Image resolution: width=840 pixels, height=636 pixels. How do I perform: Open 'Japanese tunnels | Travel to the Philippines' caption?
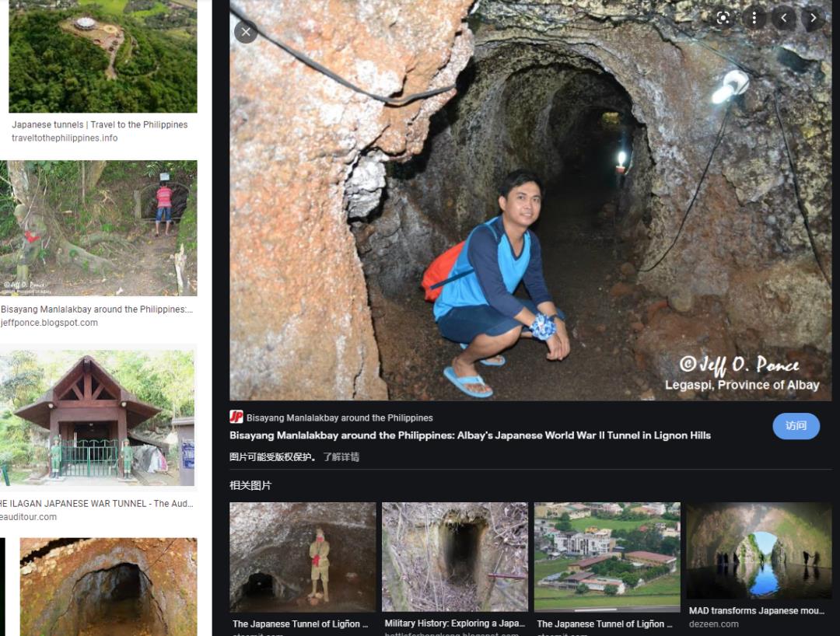point(100,124)
